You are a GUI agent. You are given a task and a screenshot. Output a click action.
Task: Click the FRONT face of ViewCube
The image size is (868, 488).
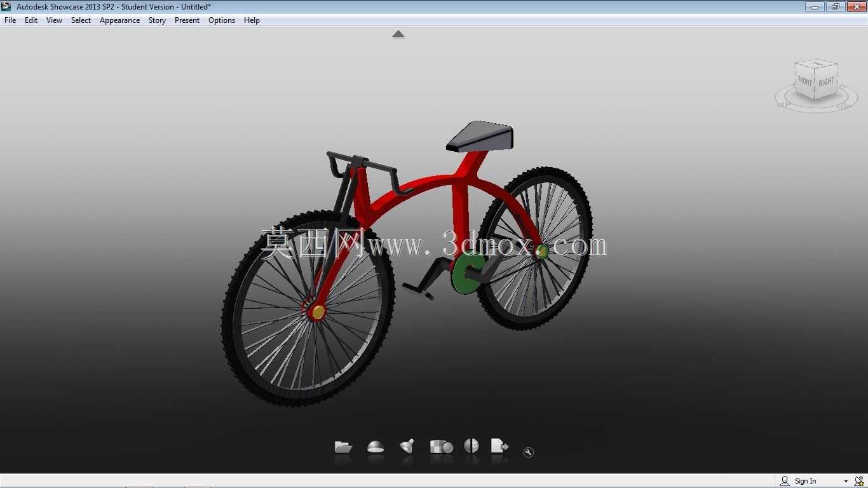click(805, 82)
